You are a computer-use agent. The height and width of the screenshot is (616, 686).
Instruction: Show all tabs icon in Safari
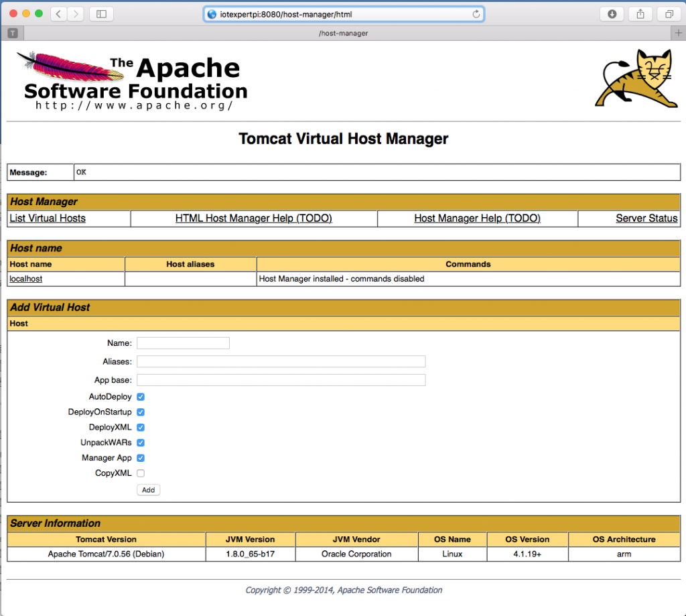tap(669, 14)
